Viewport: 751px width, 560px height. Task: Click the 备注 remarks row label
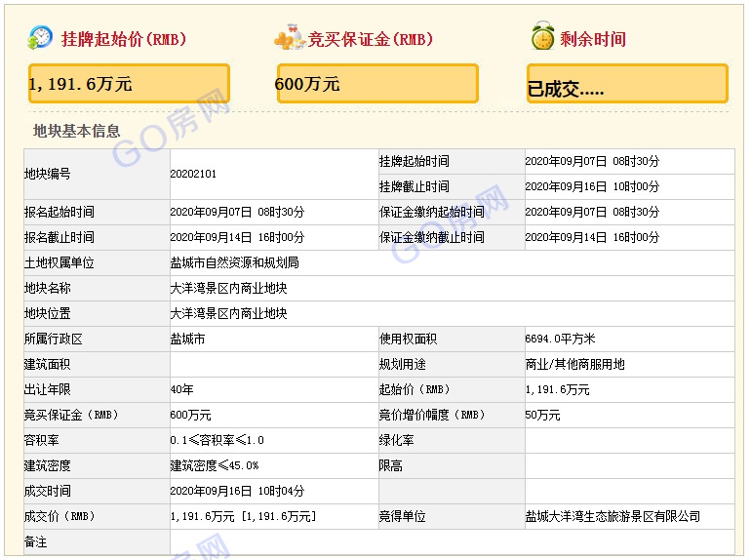pyautogui.click(x=36, y=541)
